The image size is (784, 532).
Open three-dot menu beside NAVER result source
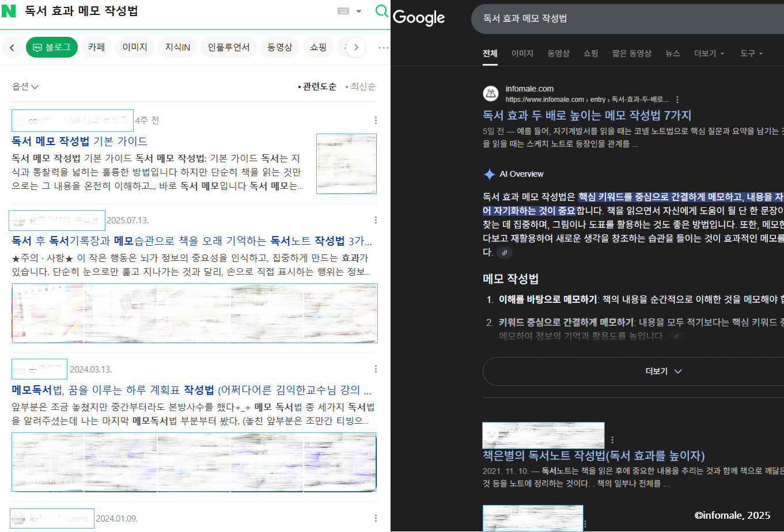tap(612, 440)
